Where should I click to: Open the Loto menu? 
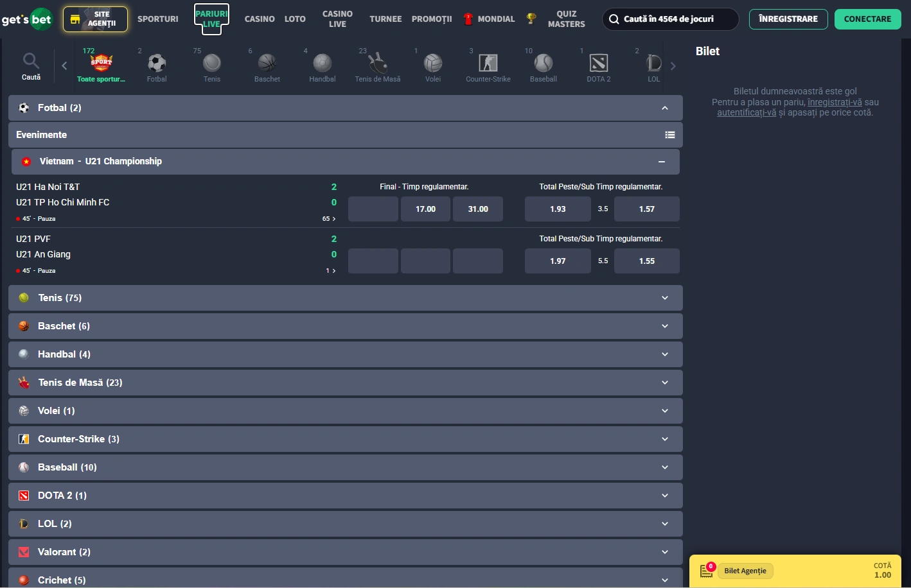(295, 19)
